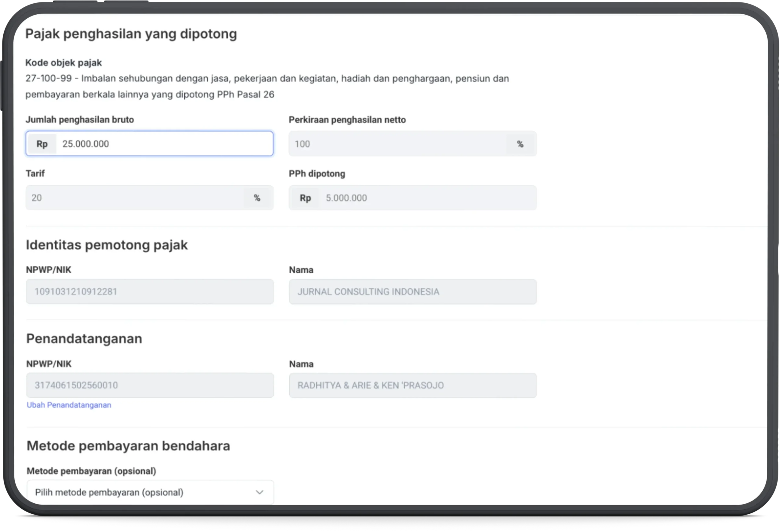Click the RADHITYA & ARIE name field

click(413, 385)
